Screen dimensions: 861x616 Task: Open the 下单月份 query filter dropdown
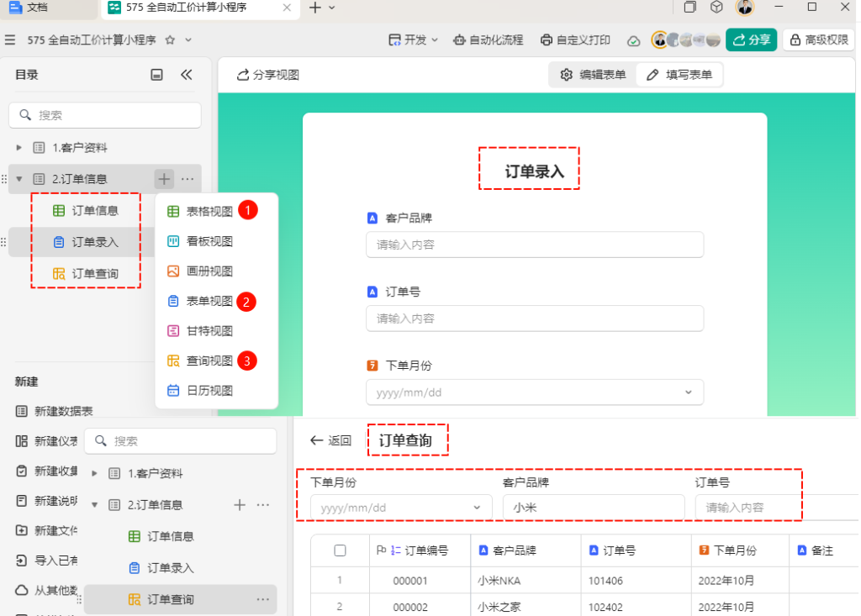[401, 508]
